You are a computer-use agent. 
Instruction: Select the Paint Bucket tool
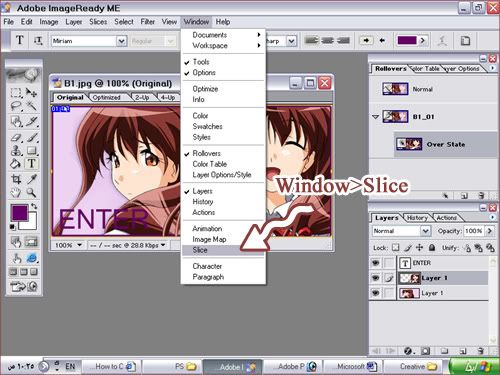pos(16,164)
